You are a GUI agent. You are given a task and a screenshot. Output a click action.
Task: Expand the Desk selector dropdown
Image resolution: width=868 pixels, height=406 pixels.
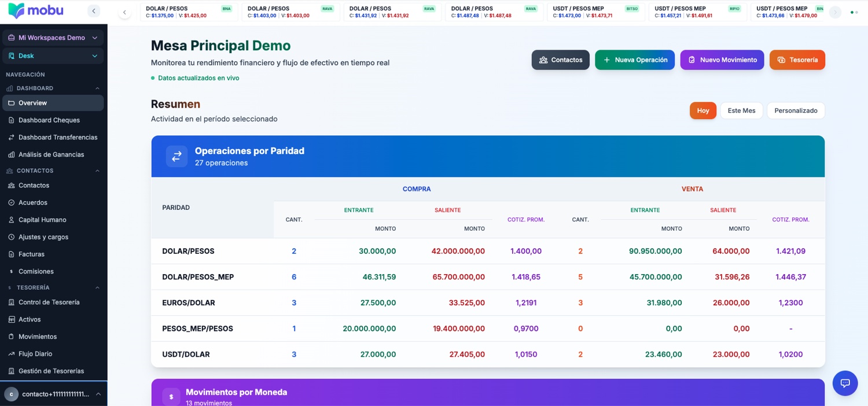[x=53, y=56]
